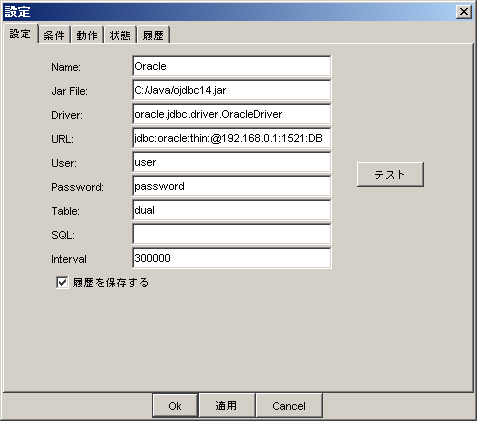Select the Table field containing dual
This screenshot has height=421, width=477.
pos(232,210)
